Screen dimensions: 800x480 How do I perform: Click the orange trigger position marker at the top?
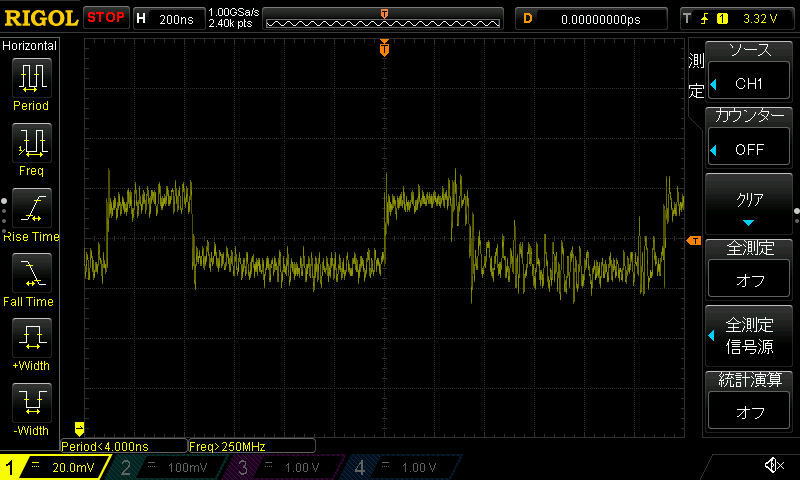[x=384, y=47]
